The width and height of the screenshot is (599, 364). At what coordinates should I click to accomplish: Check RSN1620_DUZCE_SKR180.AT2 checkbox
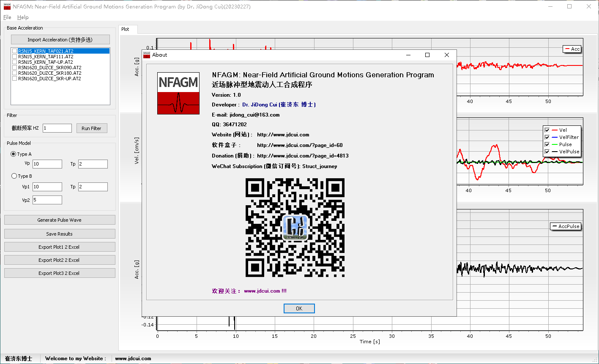(x=15, y=73)
